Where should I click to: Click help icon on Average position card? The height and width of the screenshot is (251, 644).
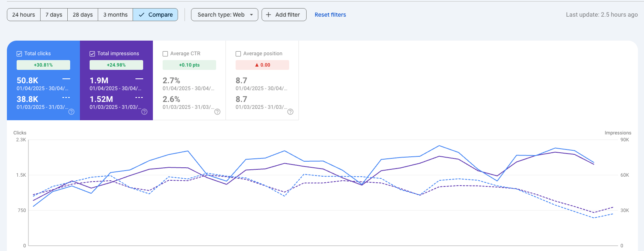coord(290,112)
